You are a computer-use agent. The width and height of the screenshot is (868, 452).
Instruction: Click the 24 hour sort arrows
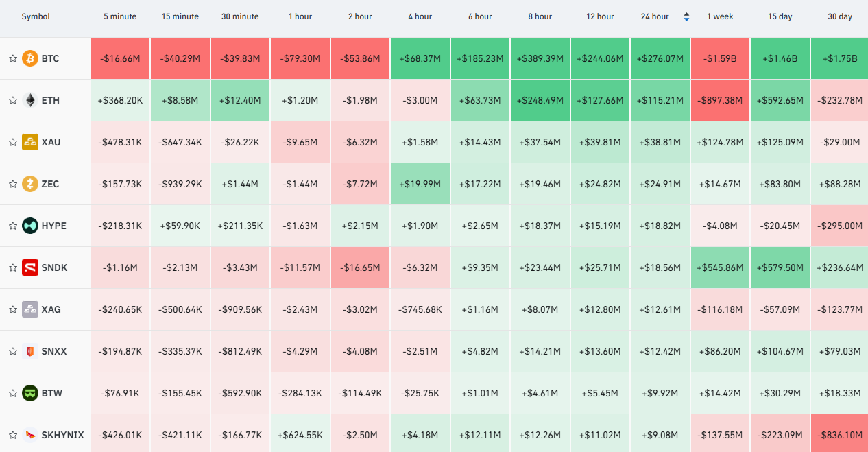pyautogui.click(x=686, y=16)
